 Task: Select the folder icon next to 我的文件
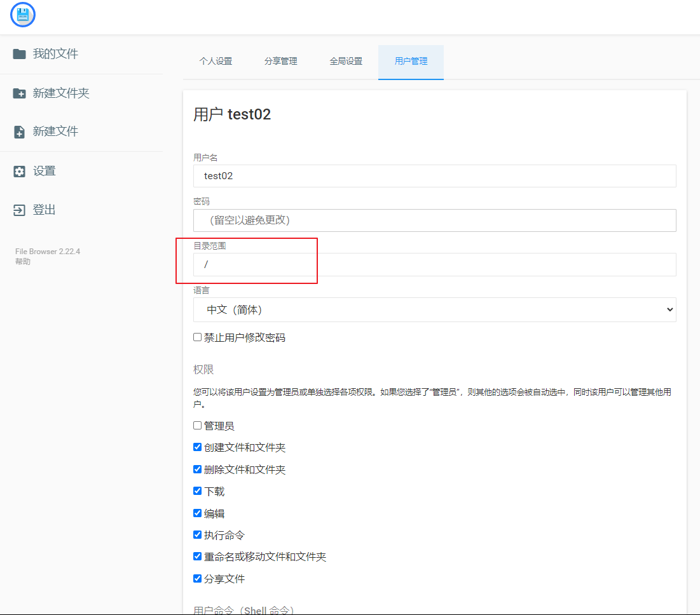19,55
